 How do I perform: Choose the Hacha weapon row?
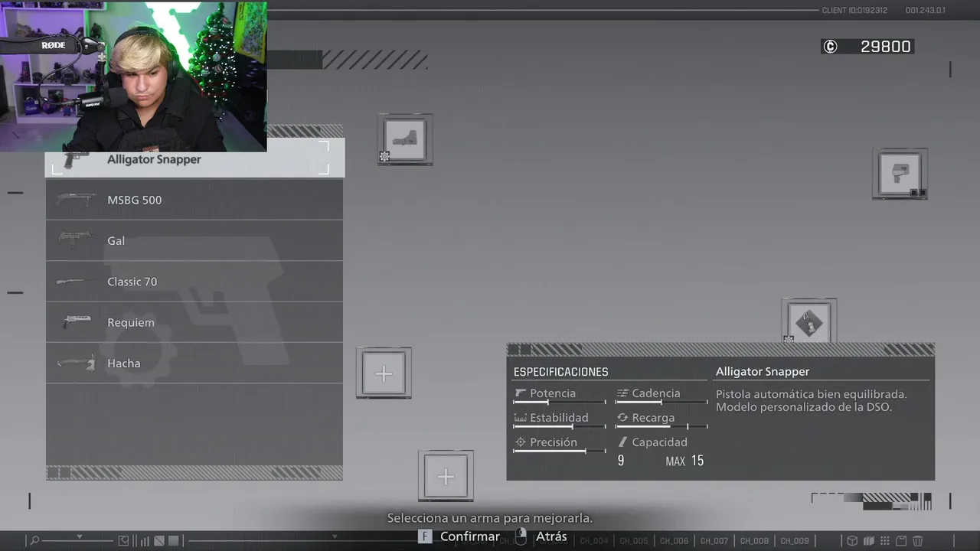point(194,363)
